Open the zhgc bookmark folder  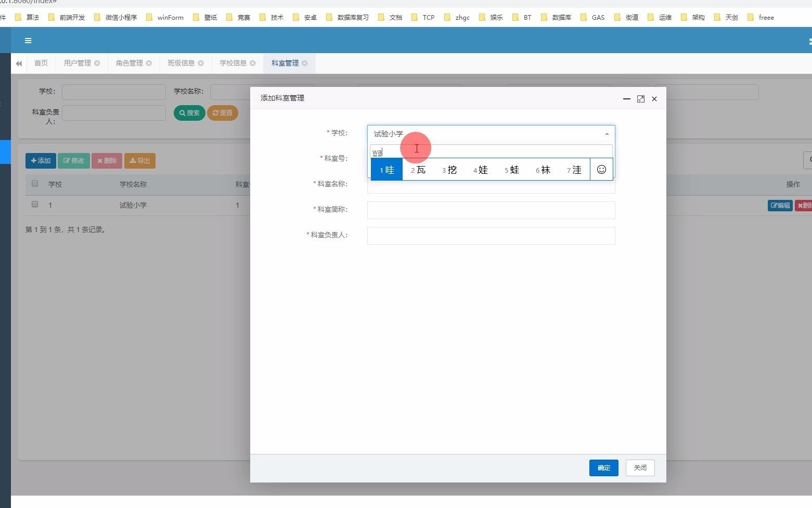click(457, 17)
